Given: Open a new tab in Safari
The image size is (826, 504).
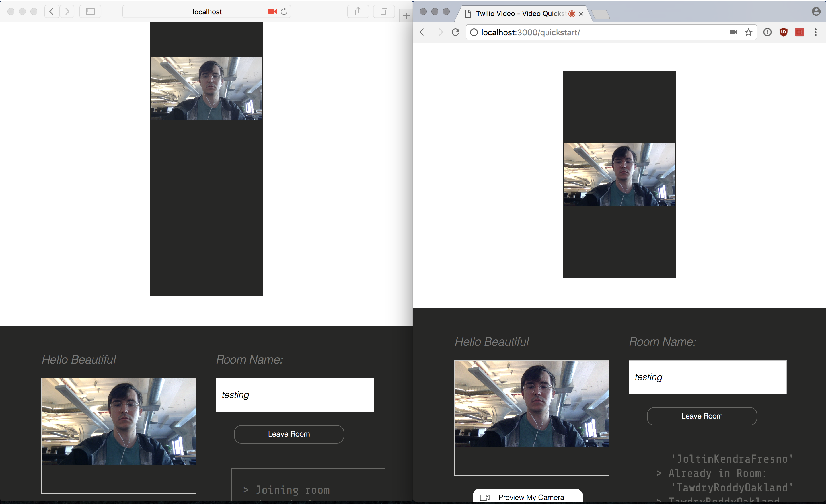Looking at the screenshot, I should point(406,15).
